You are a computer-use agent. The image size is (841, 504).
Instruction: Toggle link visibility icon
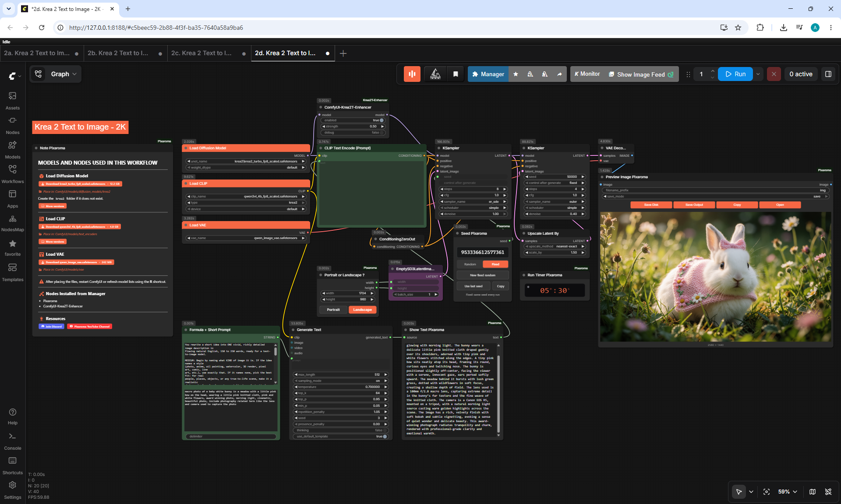click(x=828, y=492)
